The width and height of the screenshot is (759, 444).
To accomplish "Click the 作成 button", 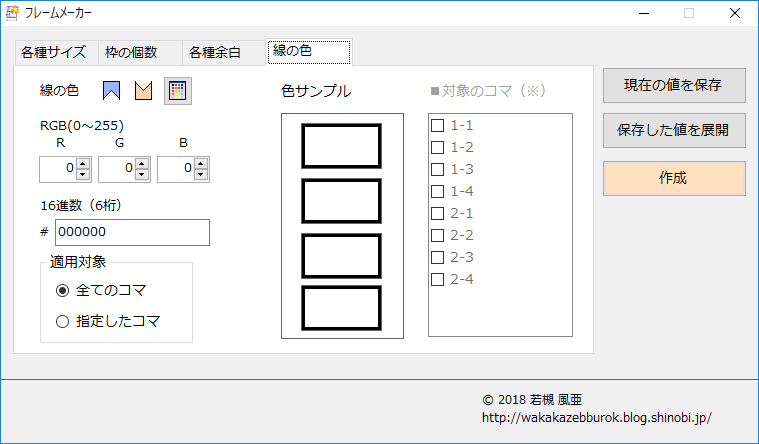I will click(674, 178).
